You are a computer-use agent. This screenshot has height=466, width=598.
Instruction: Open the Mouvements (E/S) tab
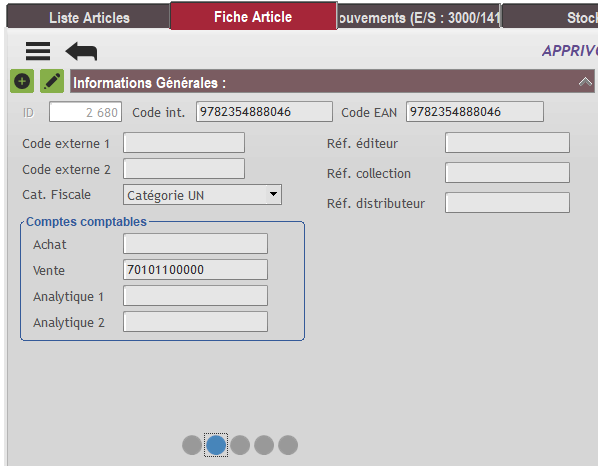pyautogui.click(x=419, y=18)
